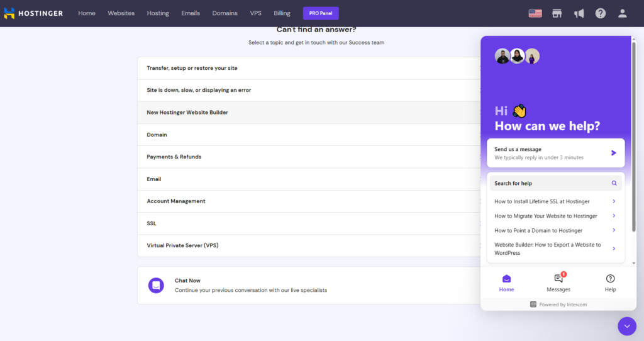
Task: Expand Account Management topic
Action: click(x=309, y=201)
